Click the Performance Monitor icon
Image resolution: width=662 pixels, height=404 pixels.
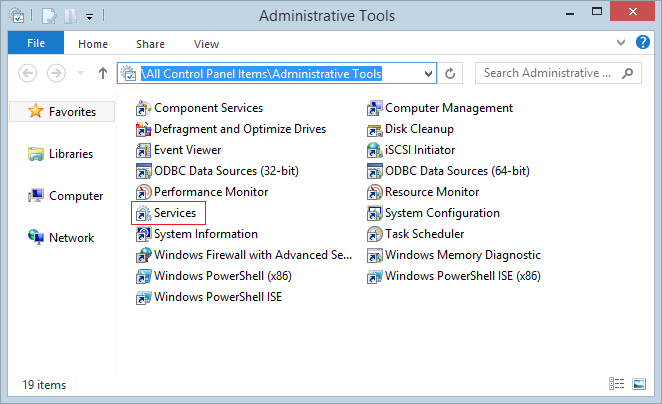[x=144, y=193]
